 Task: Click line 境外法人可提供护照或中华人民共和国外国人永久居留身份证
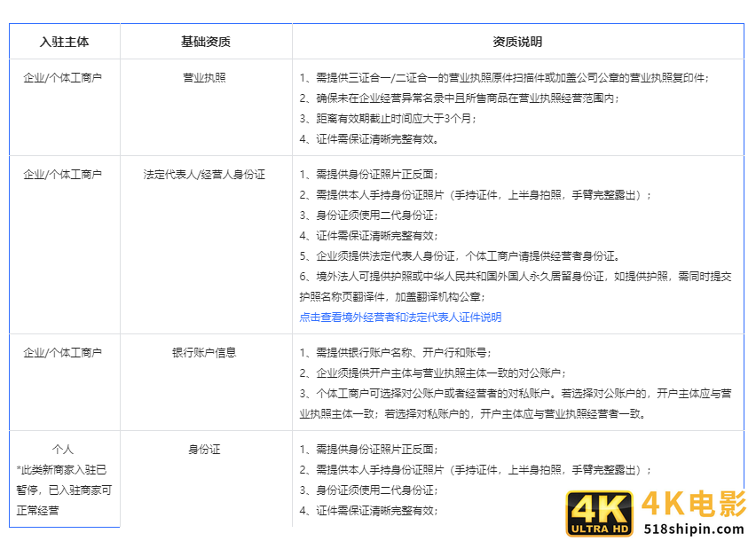tap(516, 277)
